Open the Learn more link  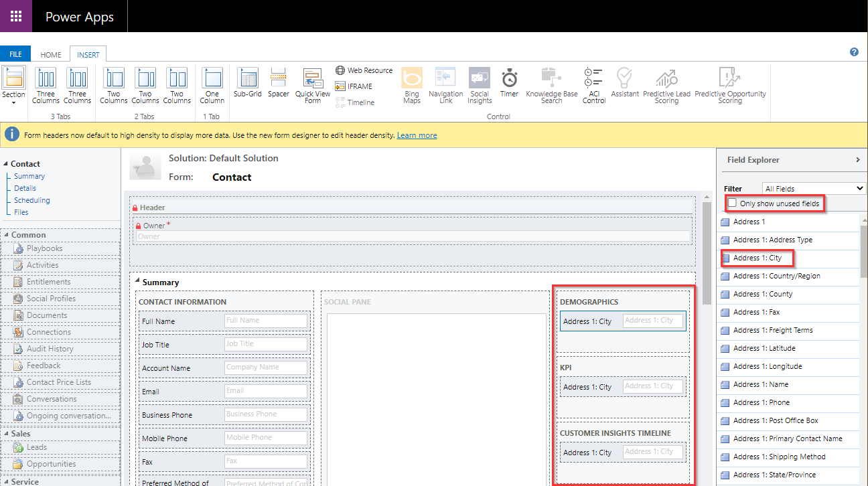coord(417,135)
